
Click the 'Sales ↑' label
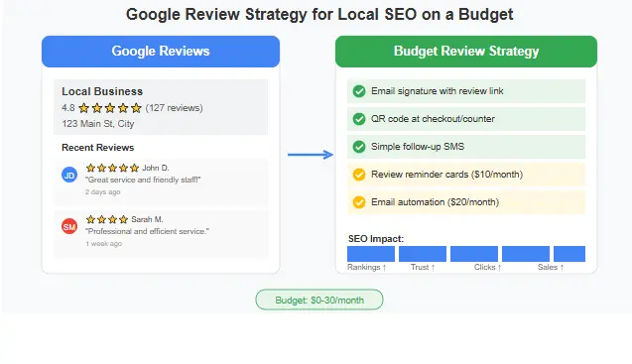click(x=551, y=267)
